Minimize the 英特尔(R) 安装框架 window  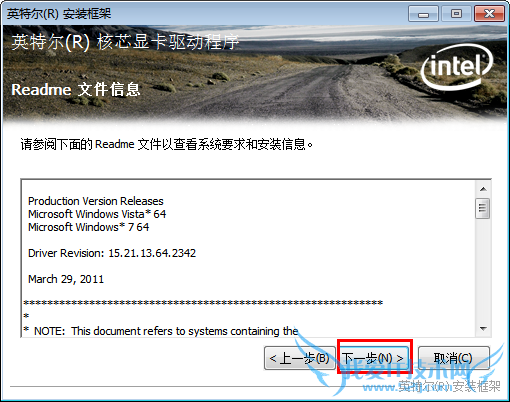[423, 14]
